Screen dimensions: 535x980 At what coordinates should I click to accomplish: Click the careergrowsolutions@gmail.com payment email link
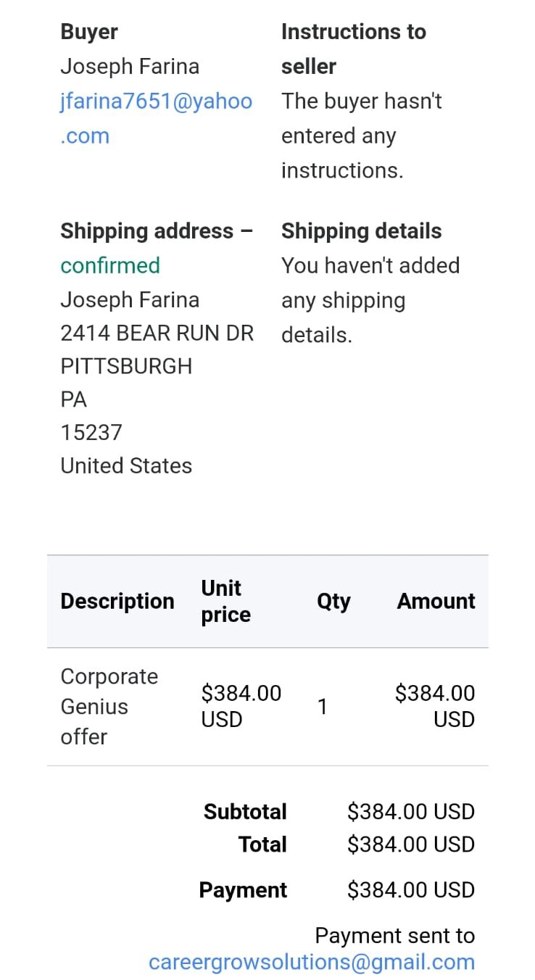pyautogui.click(x=312, y=962)
